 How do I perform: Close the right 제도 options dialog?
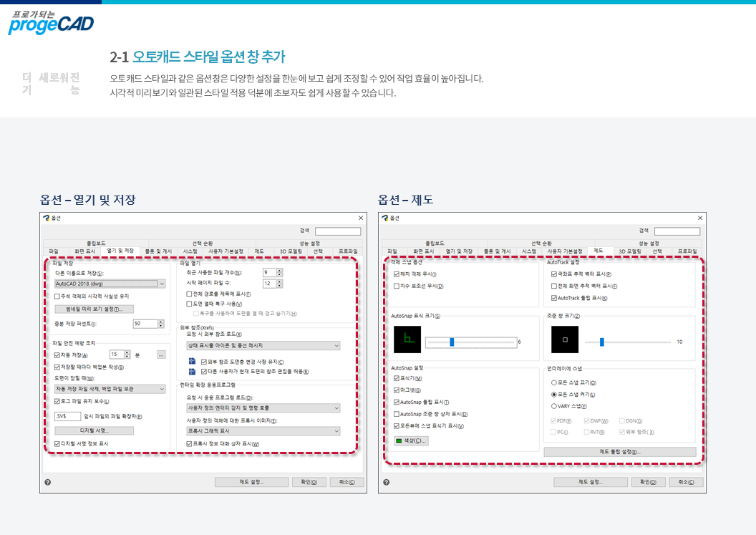click(x=700, y=218)
